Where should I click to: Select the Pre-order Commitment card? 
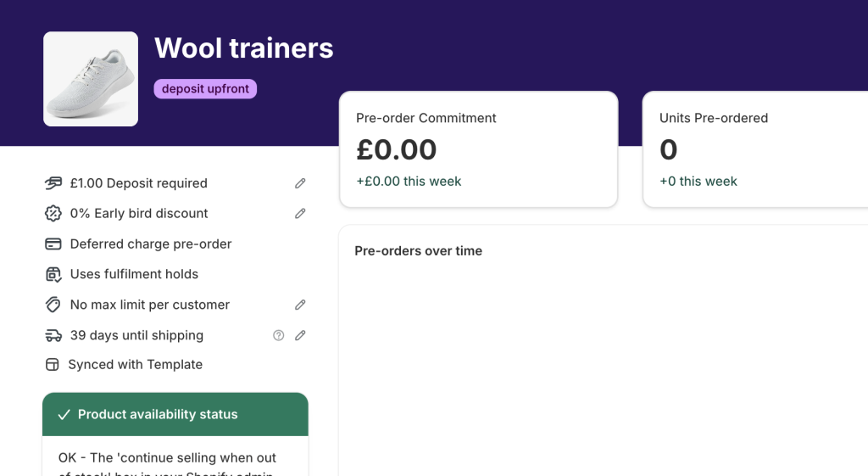click(478, 149)
